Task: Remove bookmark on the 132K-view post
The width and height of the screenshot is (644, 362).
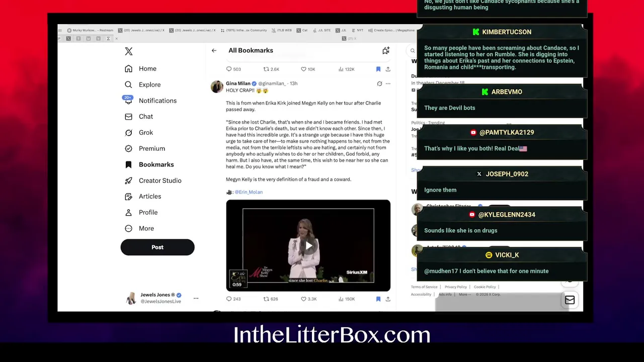Action: pyautogui.click(x=378, y=69)
